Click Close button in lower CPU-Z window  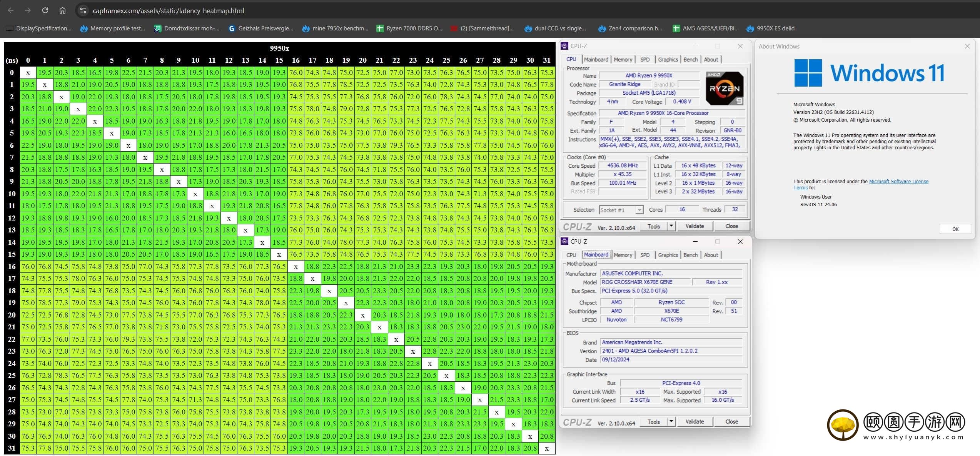tap(731, 421)
